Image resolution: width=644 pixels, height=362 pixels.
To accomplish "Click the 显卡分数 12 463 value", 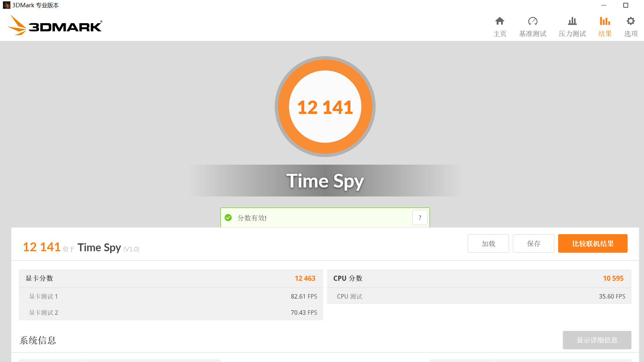I will point(305,278).
